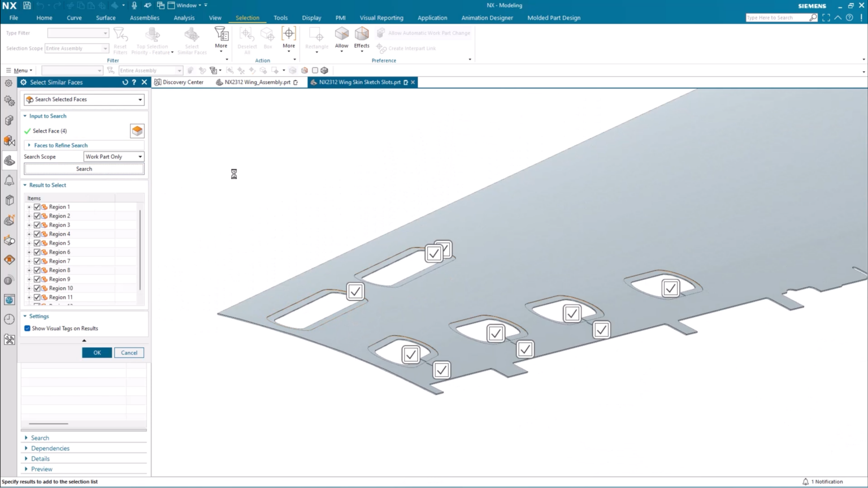Screen dimensions: 868x488
Task: Click the Save icon in title bar
Action: [x=27, y=6]
